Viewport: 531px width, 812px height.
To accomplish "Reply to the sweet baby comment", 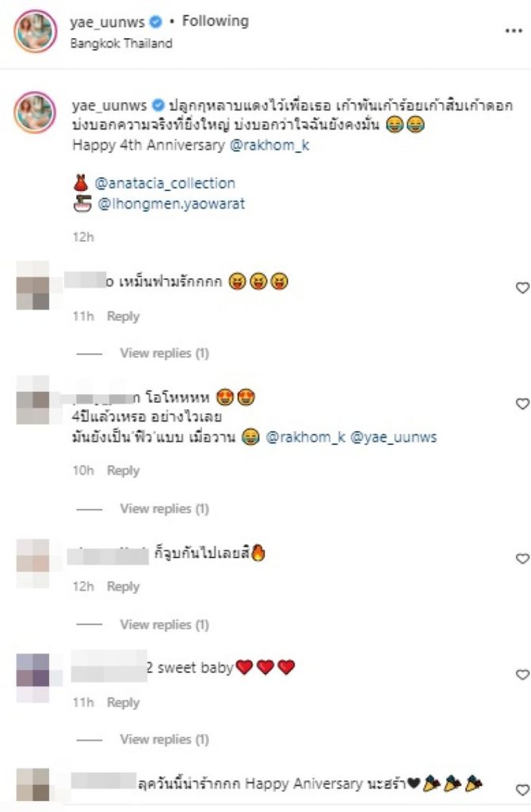I will [123, 703].
